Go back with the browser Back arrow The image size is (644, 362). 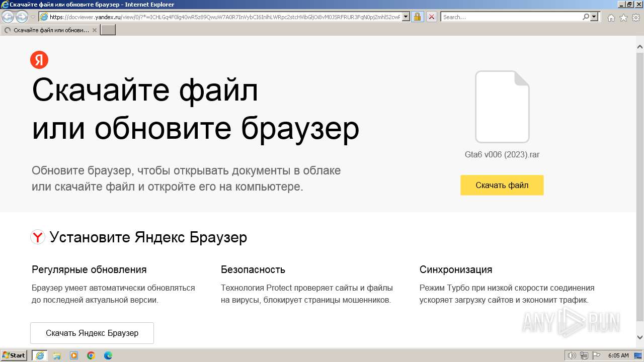coord(8,17)
